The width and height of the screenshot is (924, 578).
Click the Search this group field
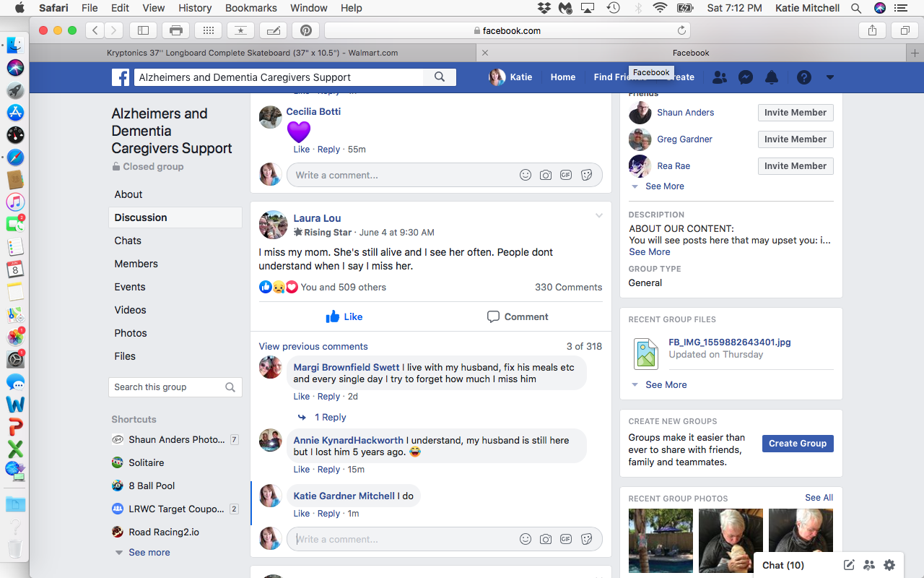[167, 387]
